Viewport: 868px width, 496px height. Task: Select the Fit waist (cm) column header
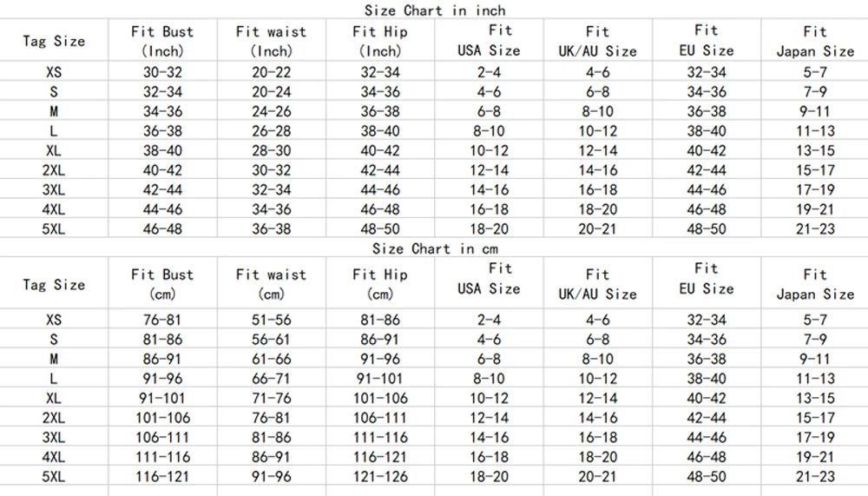[x=271, y=284]
